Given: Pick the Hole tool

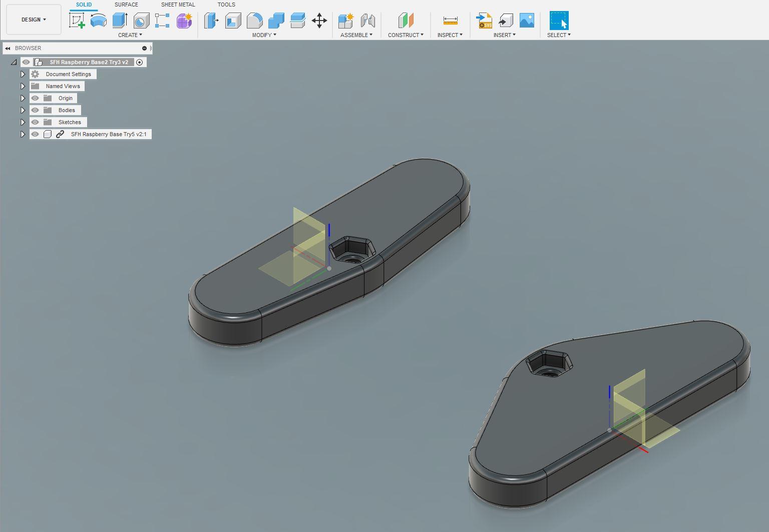Looking at the screenshot, I should click(x=142, y=21).
